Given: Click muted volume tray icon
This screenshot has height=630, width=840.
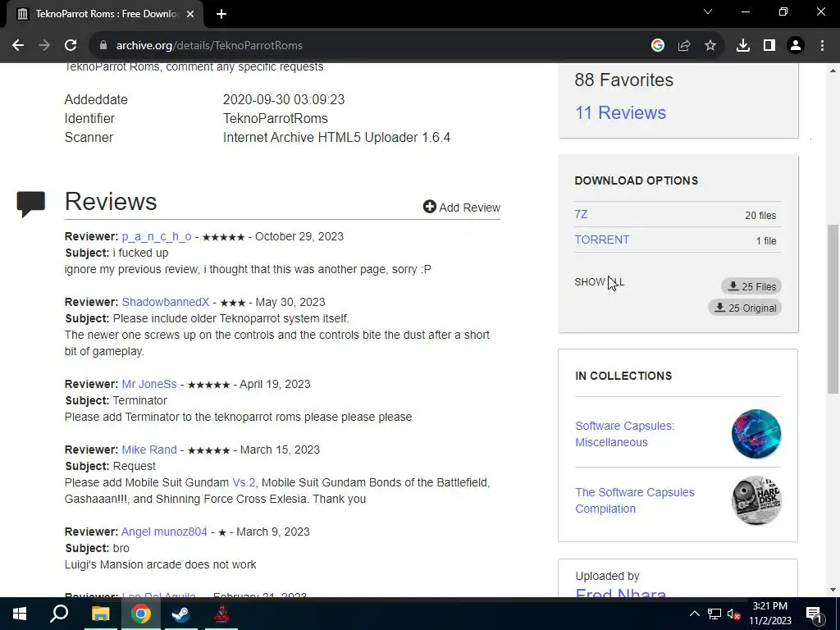Looking at the screenshot, I should (x=734, y=614).
